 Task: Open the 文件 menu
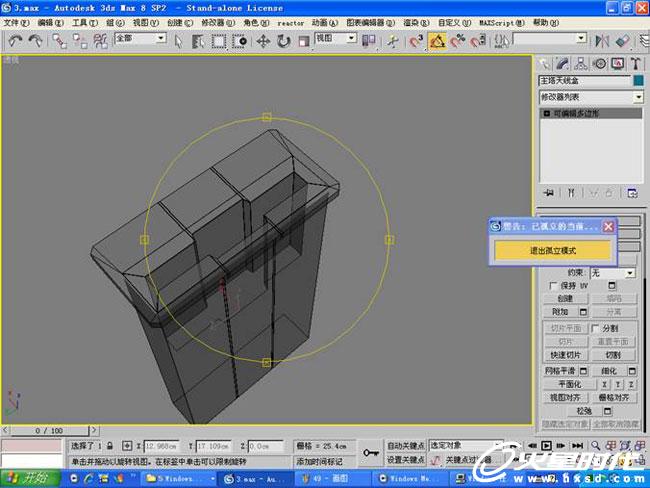click(17, 23)
